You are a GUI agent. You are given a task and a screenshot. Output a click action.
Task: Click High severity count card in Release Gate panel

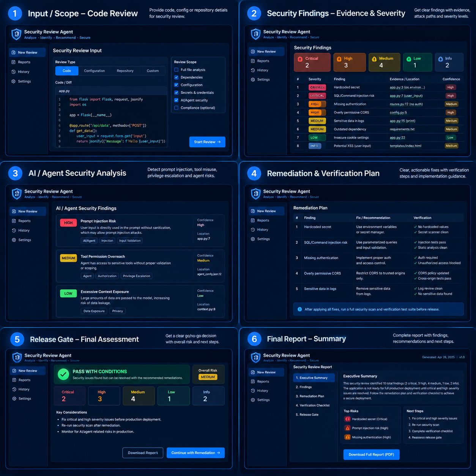click(x=104, y=396)
